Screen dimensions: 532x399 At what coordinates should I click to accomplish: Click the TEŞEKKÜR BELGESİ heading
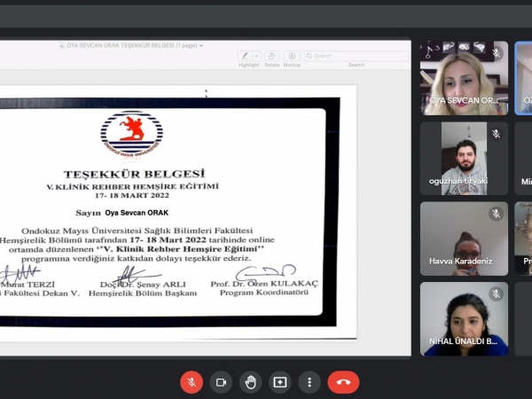(135, 174)
